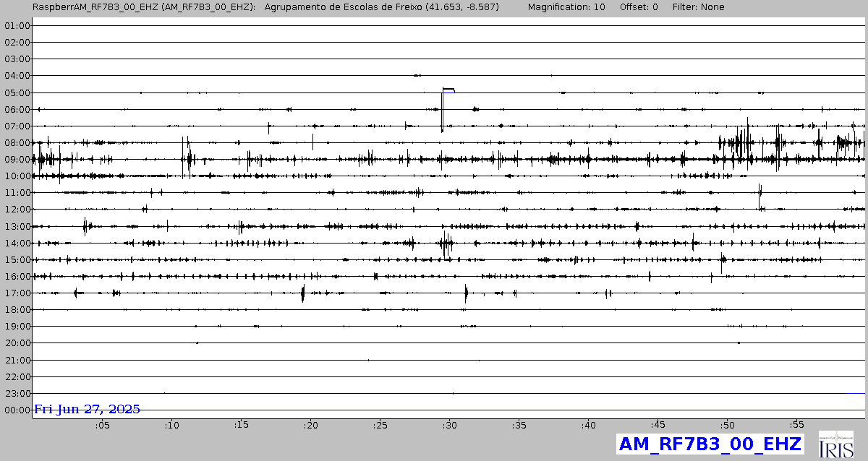Click the 15:00 hour label

pos(17,259)
